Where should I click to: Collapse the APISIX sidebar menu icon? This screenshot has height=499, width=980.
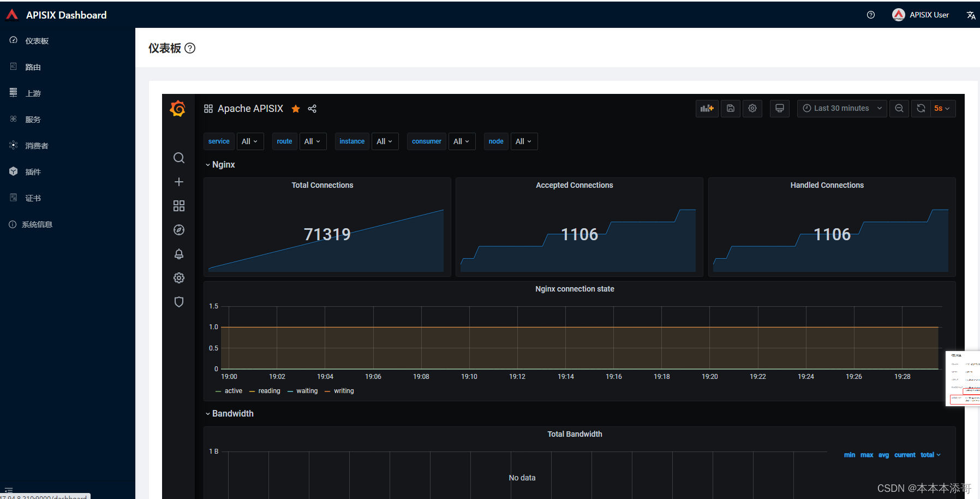tap(9, 490)
